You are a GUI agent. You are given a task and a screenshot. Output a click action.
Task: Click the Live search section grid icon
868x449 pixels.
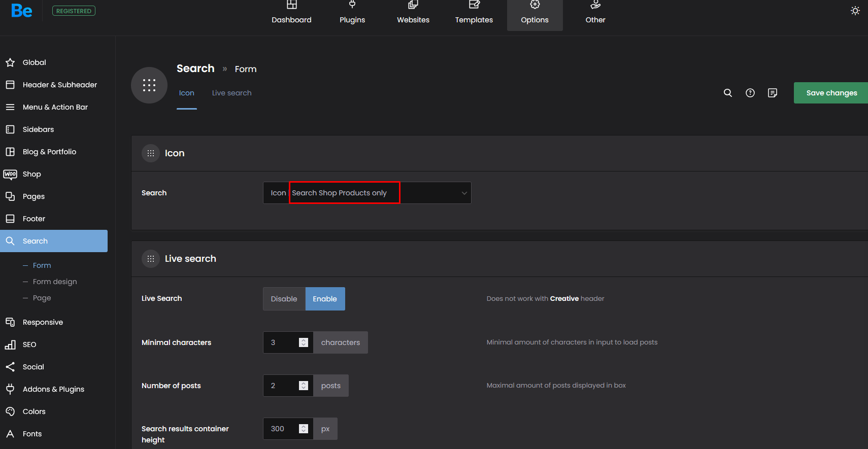click(151, 259)
